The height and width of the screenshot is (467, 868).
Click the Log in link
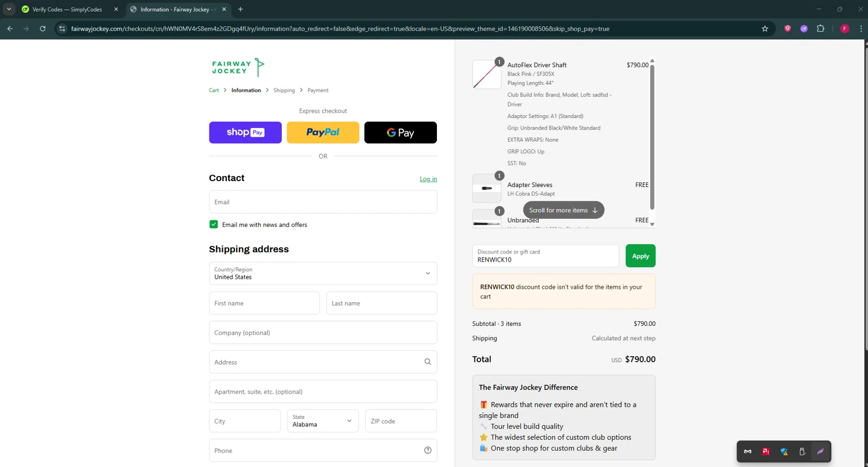coord(428,179)
